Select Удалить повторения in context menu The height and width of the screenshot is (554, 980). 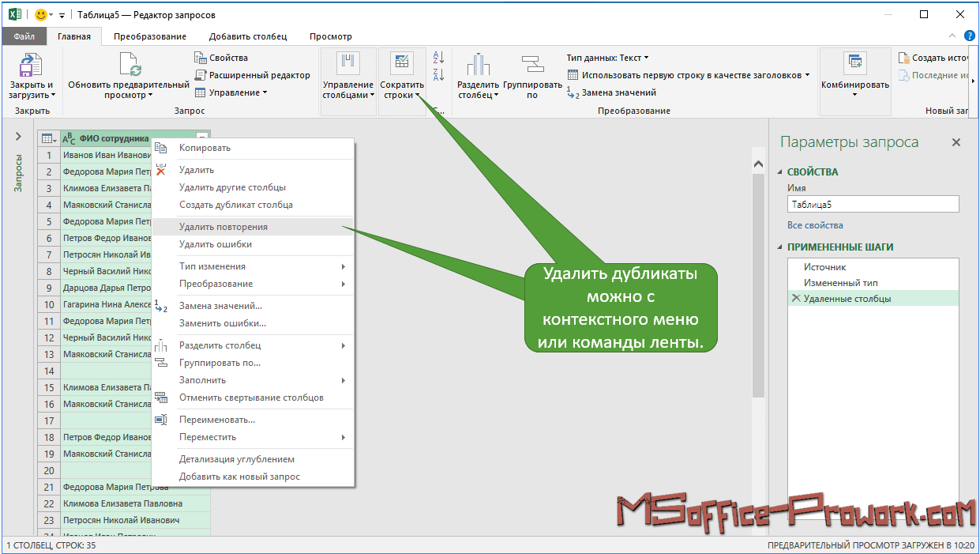(x=223, y=227)
